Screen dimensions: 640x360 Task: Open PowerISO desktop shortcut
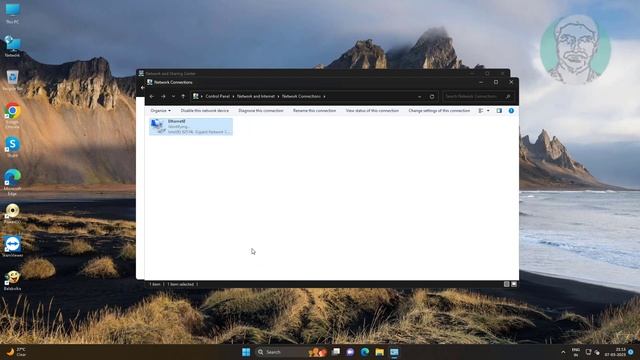[x=13, y=213]
